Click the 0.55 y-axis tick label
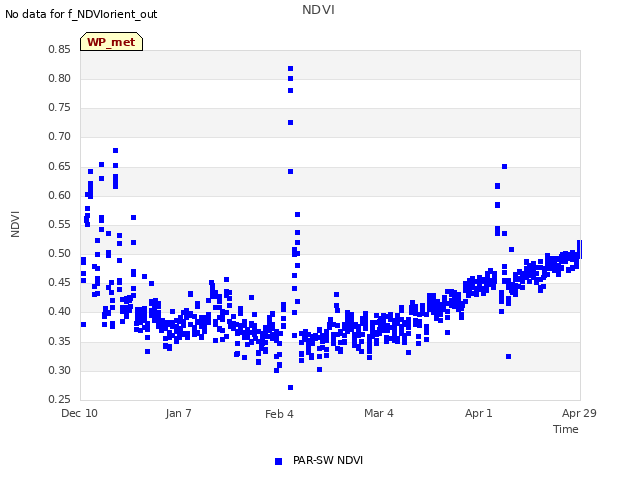Viewport: 640px width, 480px height. (x=60, y=224)
